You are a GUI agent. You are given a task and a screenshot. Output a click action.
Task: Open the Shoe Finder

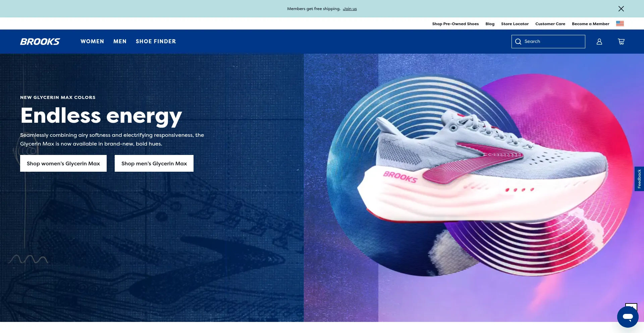(x=156, y=41)
